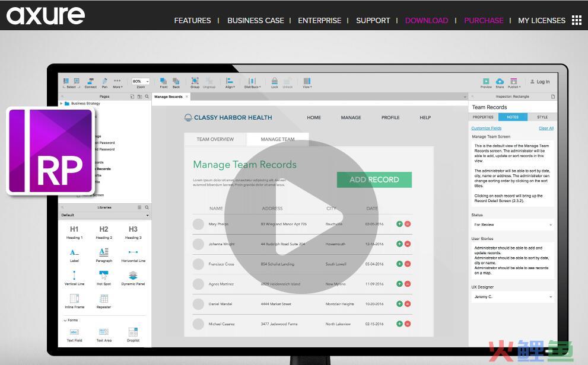Click the axure logo

[45, 15]
